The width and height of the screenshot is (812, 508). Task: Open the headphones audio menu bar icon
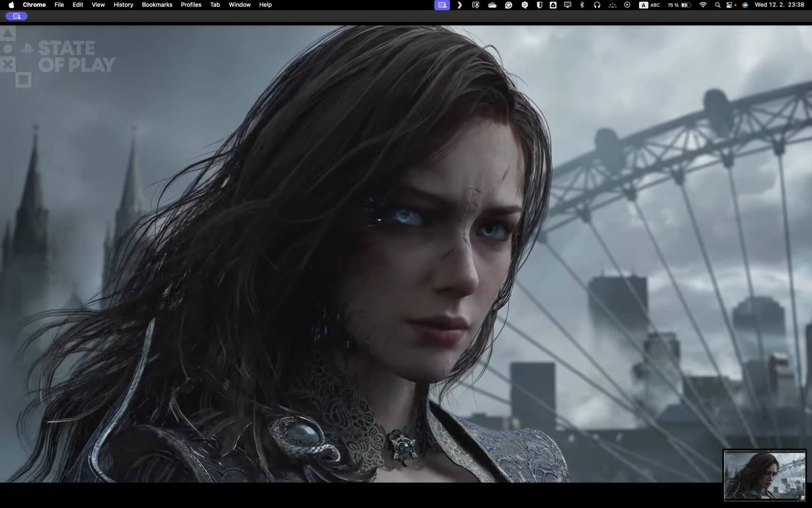(597, 5)
